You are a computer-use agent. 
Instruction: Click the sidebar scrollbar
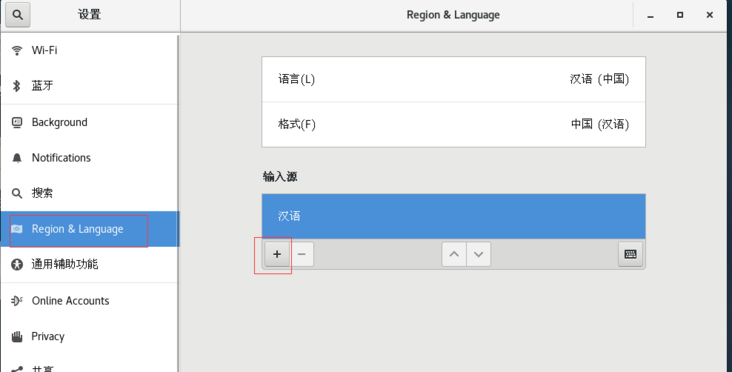pyautogui.click(x=178, y=204)
